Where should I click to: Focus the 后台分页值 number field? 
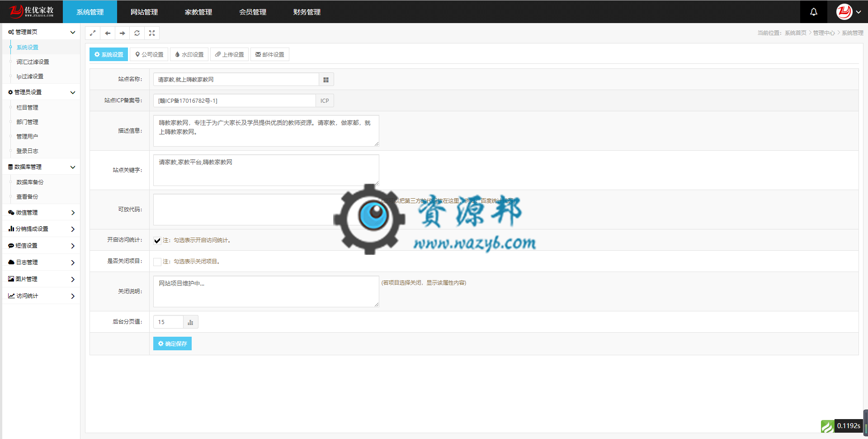click(x=168, y=322)
